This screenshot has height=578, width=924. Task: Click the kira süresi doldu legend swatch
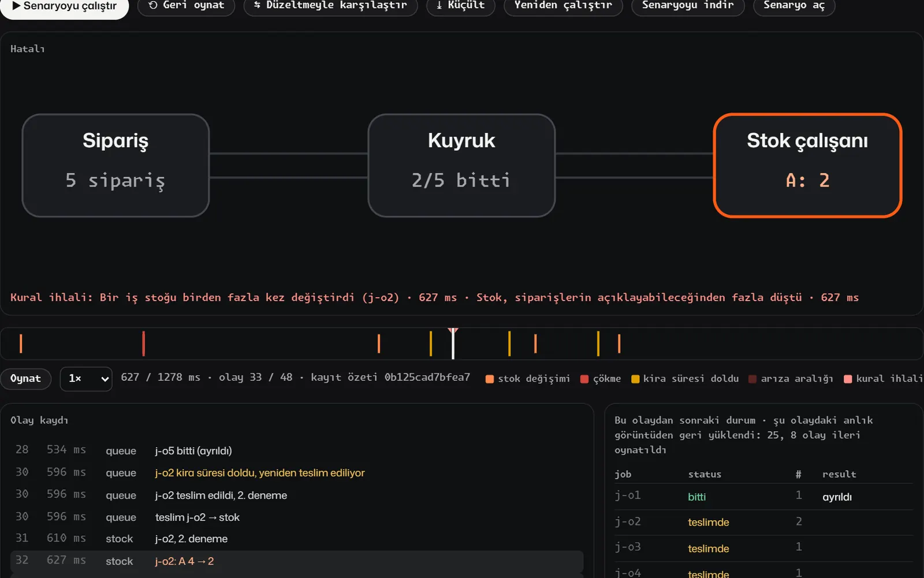tap(635, 379)
